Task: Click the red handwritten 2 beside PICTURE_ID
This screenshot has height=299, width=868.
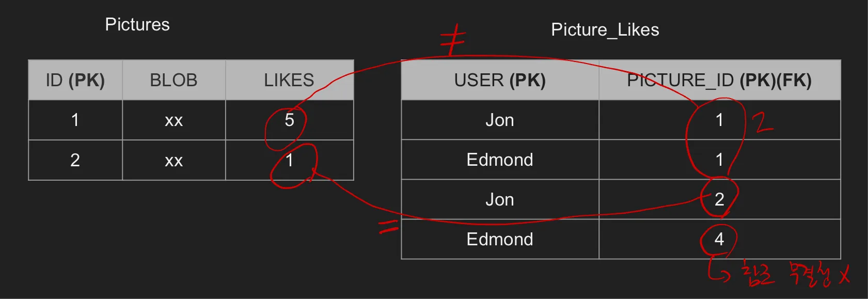Action: coord(762,123)
